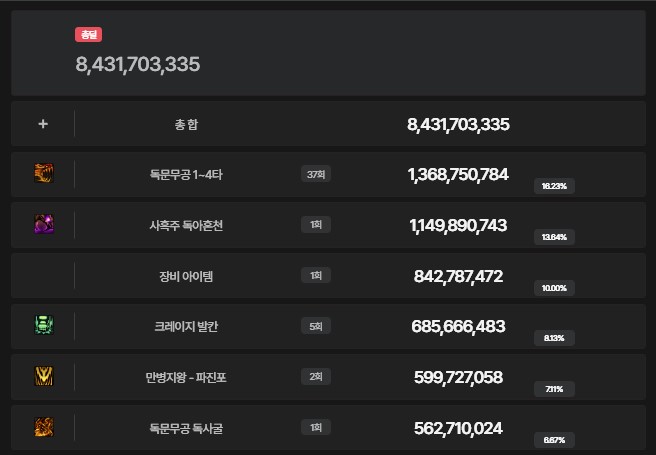
Task: Expand the 총합 row with the plus icon
Action: (43, 124)
